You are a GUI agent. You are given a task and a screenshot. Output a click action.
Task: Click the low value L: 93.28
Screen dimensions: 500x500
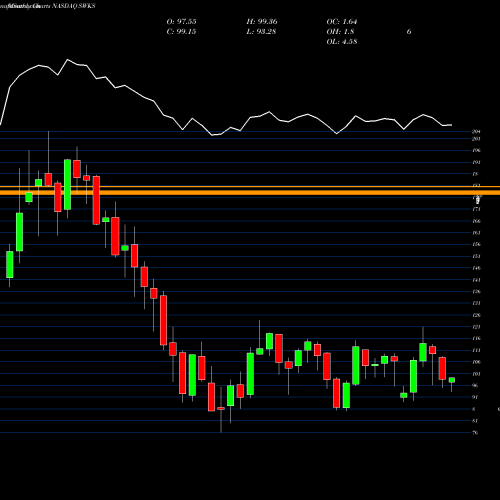(262, 32)
